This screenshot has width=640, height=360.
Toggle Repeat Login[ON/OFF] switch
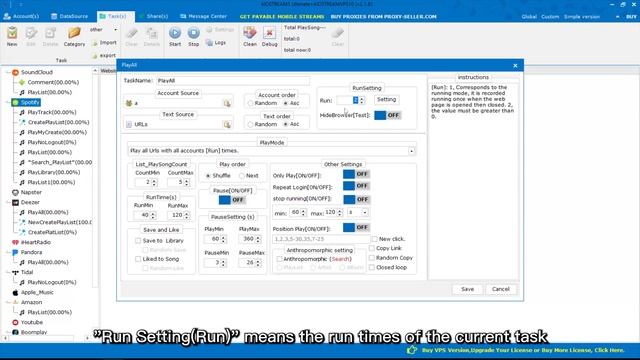click(x=356, y=186)
